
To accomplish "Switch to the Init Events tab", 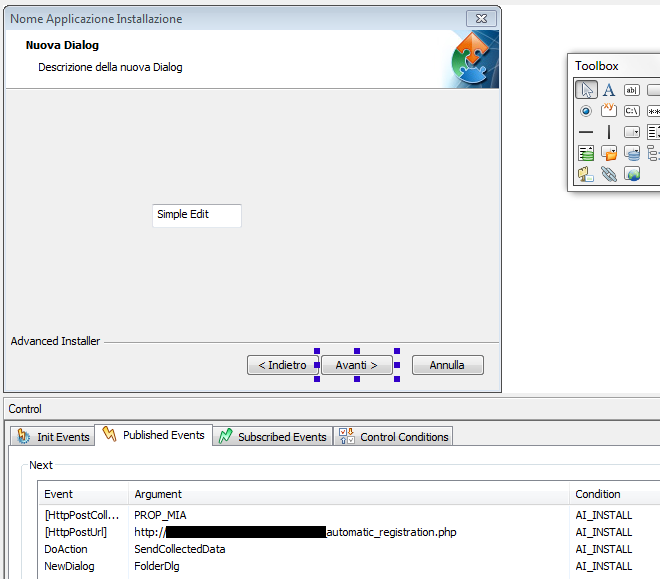I will 54,437.
